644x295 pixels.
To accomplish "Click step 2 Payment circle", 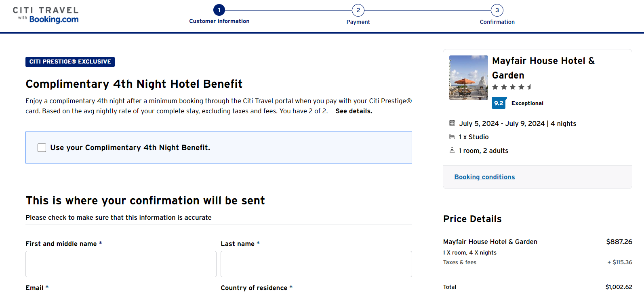I will (x=358, y=10).
